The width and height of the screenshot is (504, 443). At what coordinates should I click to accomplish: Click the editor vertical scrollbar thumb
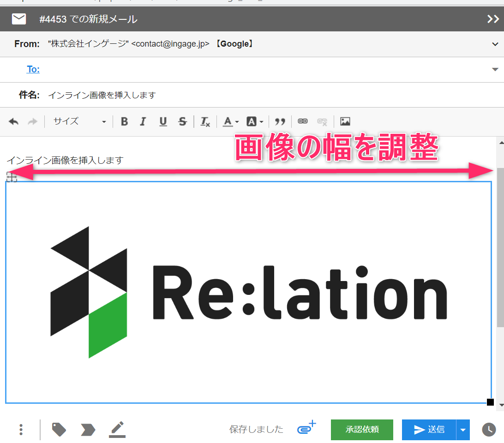pyautogui.click(x=500, y=247)
